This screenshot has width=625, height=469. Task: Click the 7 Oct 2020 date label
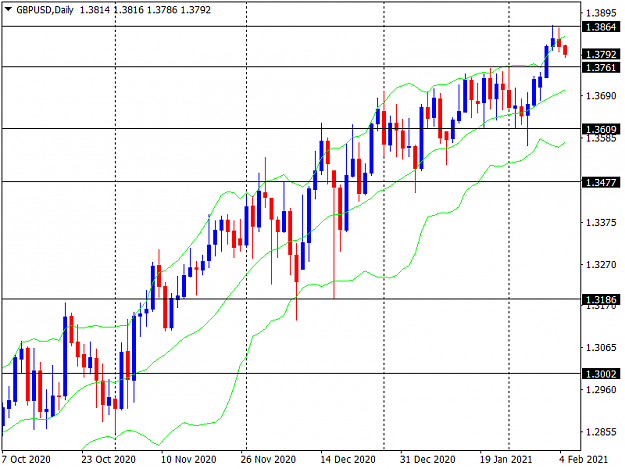click(26, 459)
